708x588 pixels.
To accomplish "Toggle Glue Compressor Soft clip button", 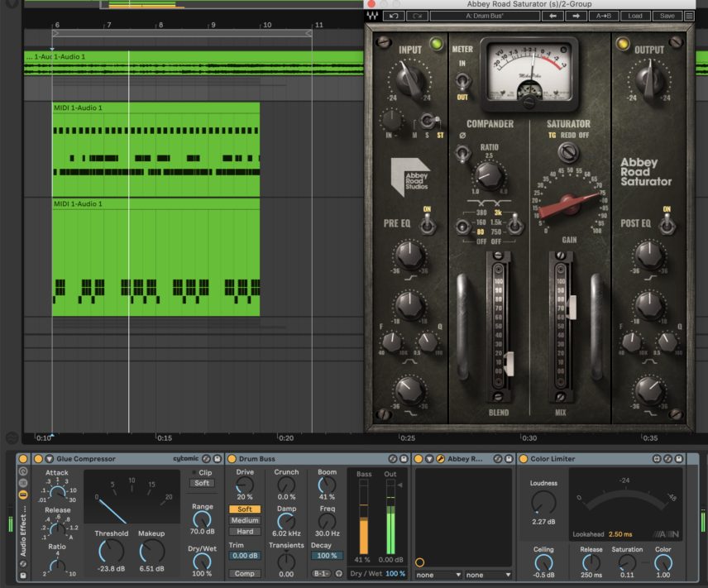I will (x=202, y=483).
